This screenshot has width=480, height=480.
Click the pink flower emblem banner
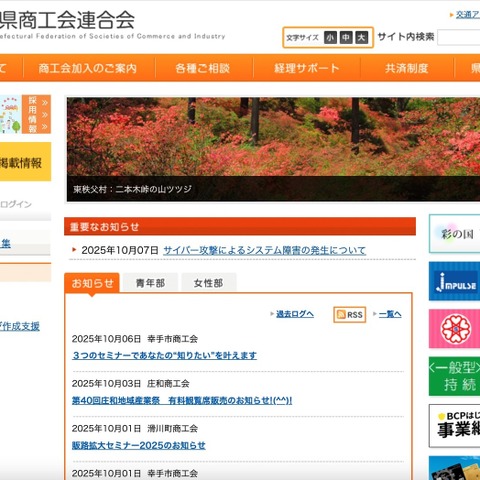(x=454, y=329)
